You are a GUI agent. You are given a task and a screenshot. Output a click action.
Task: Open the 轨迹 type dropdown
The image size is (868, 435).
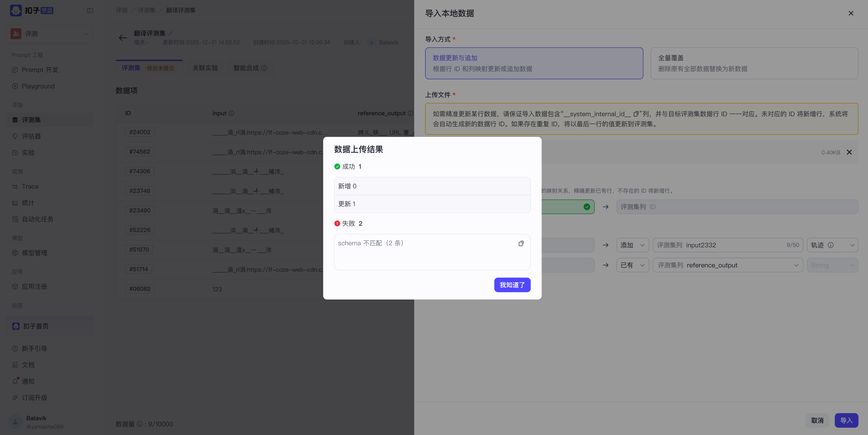(832, 245)
